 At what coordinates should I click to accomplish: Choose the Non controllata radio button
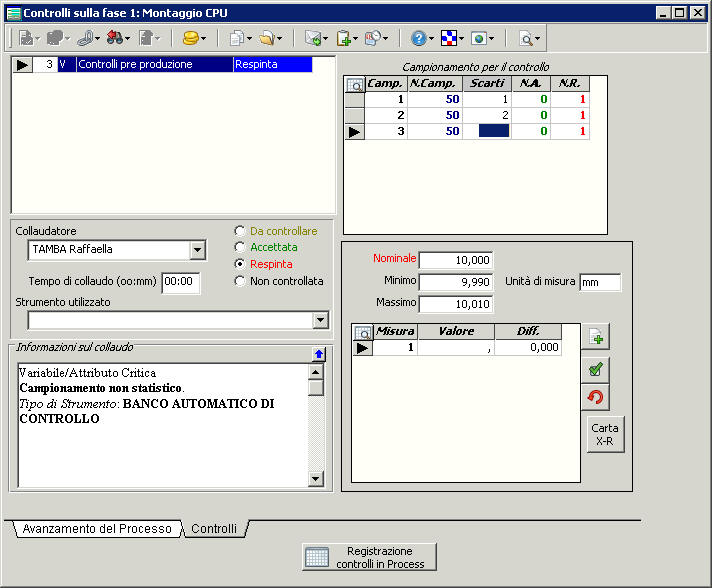[239, 281]
